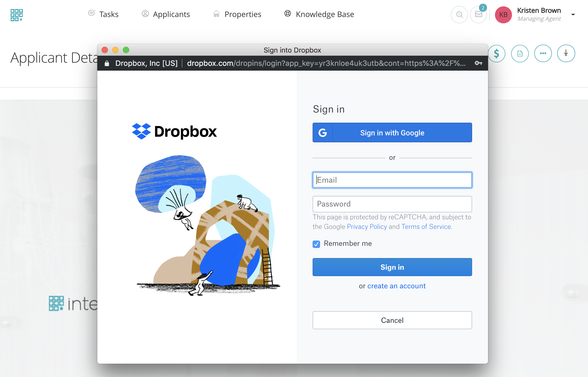Open the search magnifier icon

click(459, 15)
